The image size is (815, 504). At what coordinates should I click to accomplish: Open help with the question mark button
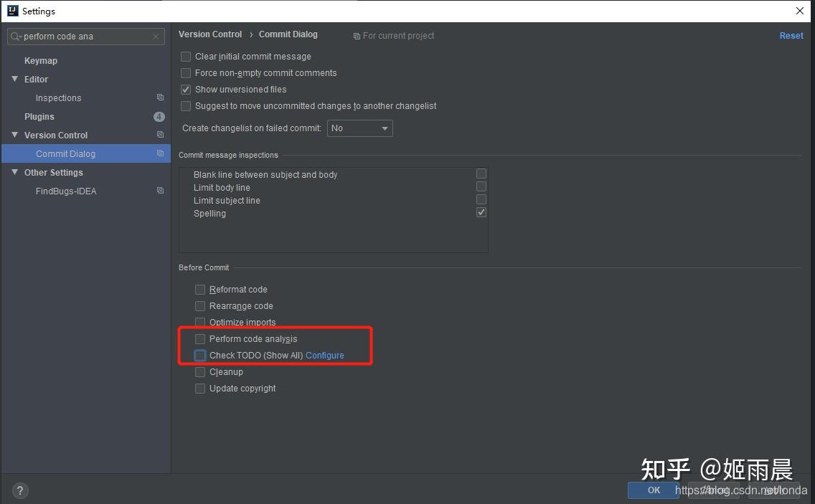pyautogui.click(x=20, y=490)
